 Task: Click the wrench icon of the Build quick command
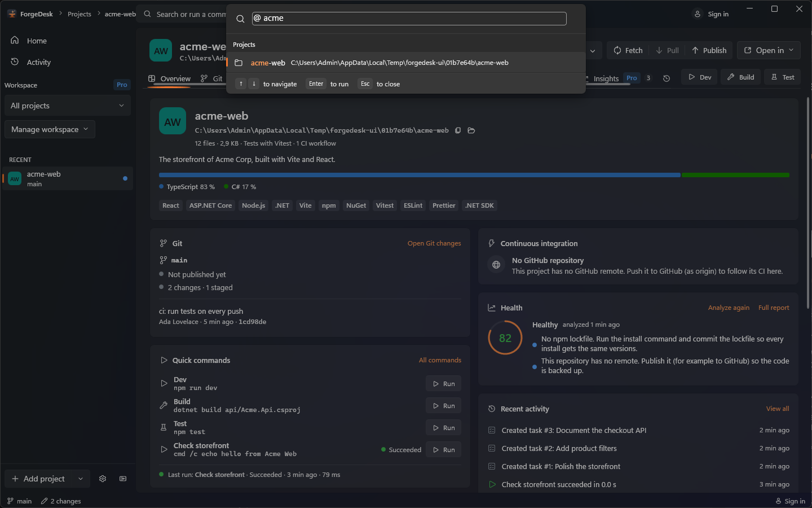164,405
